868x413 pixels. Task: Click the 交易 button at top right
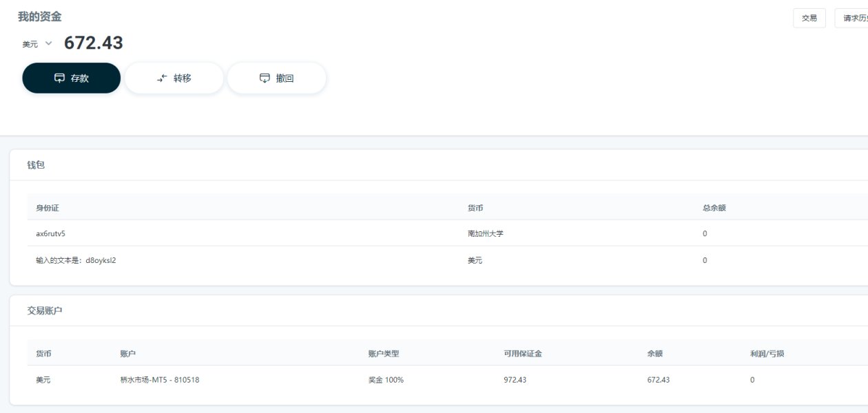tap(809, 18)
